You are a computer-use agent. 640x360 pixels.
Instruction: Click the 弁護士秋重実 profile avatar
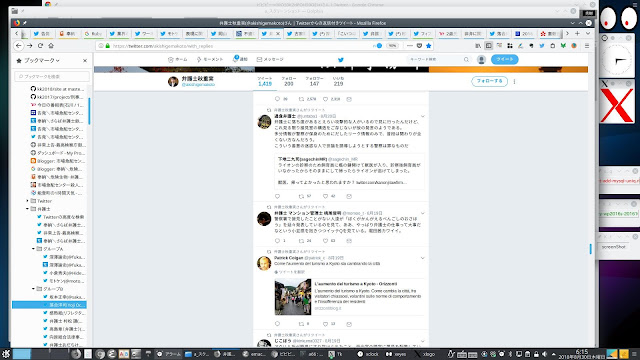173,81
